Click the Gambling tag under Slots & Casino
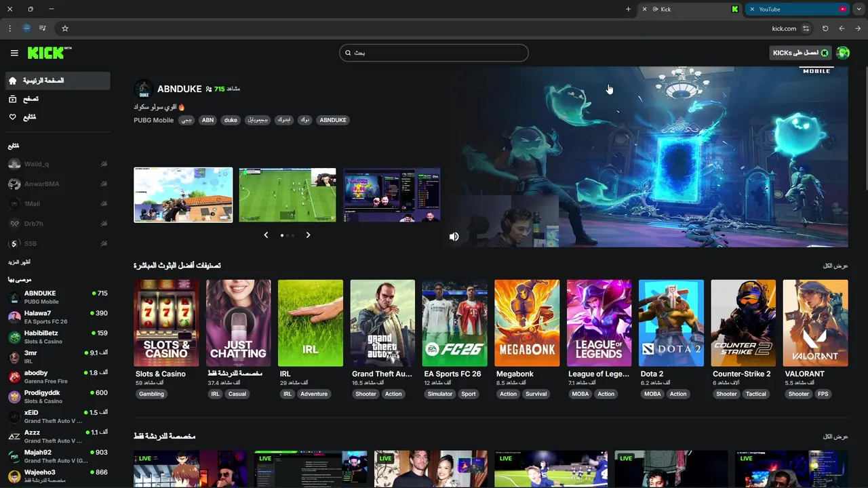The width and height of the screenshot is (868, 488). [x=151, y=394]
